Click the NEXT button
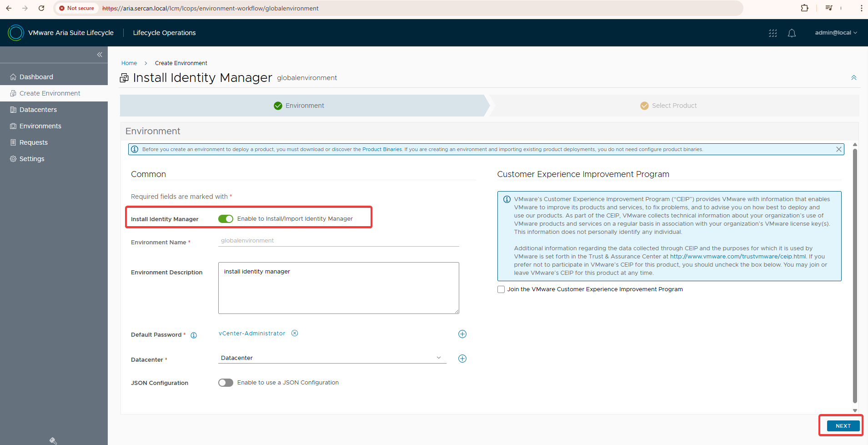Image resolution: width=868 pixels, height=445 pixels. coord(843,426)
